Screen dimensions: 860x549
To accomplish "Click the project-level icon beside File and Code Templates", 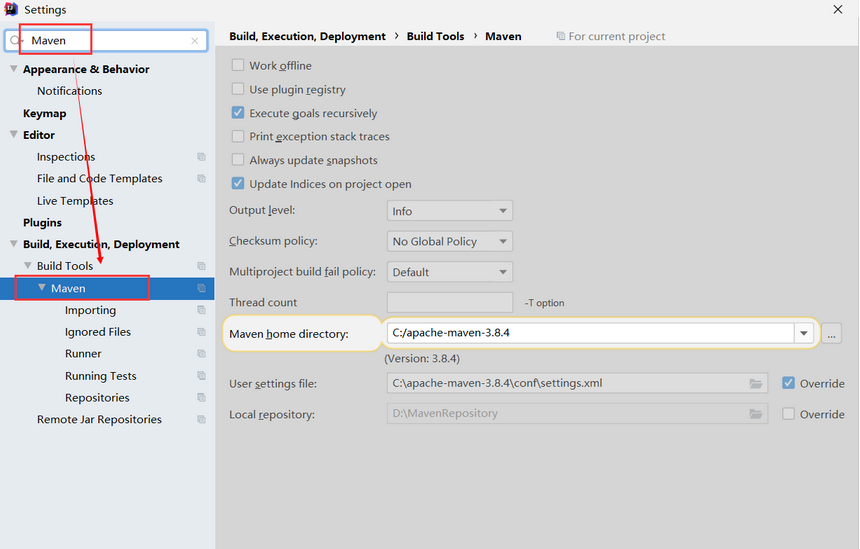I will click(201, 179).
